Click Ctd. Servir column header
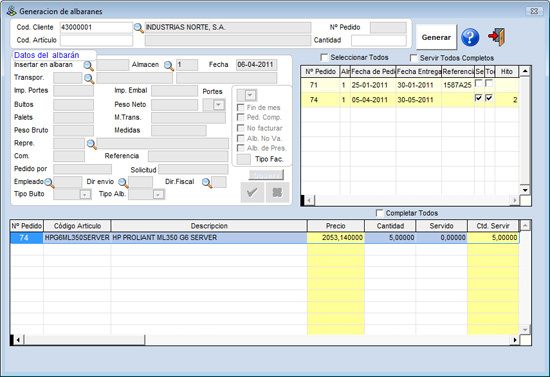Viewport: 550px width, 377px height. 493,226
